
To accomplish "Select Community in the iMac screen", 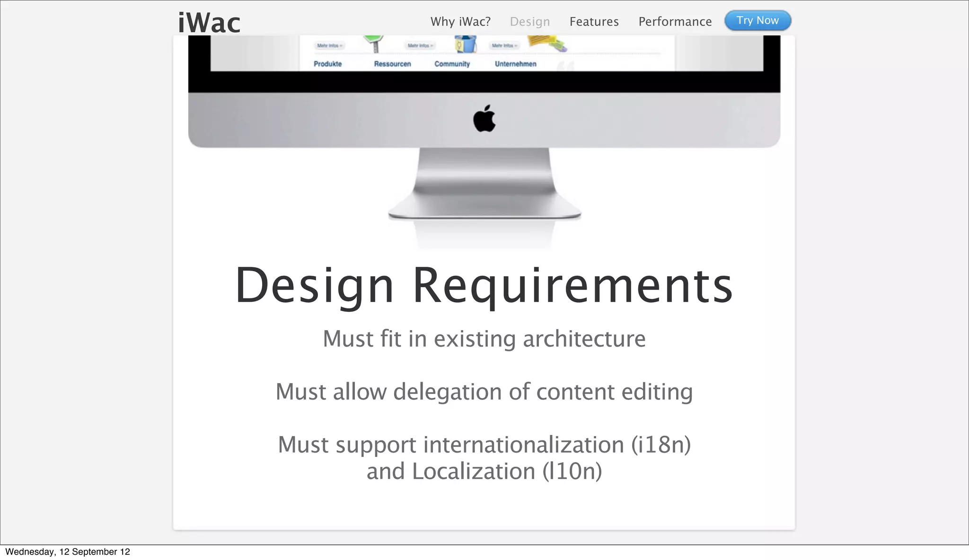I will pos(452,64).
